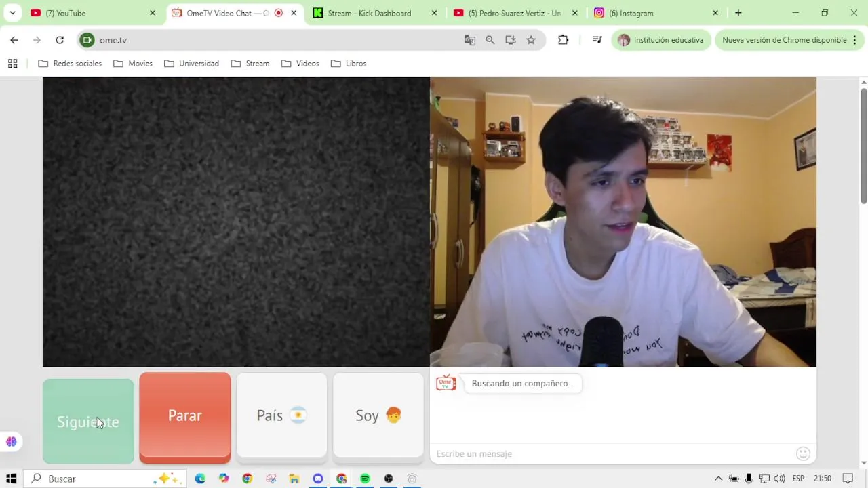This screenshot has width=868, height=488.
Task: Open the Movies bookmark folder
Action: pos(133,64)
